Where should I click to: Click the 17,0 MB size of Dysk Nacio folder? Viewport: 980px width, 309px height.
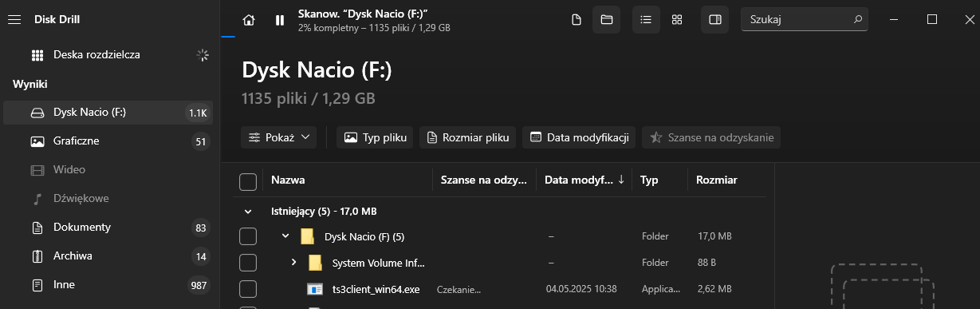pyautogui.click(x=714, y=236)
